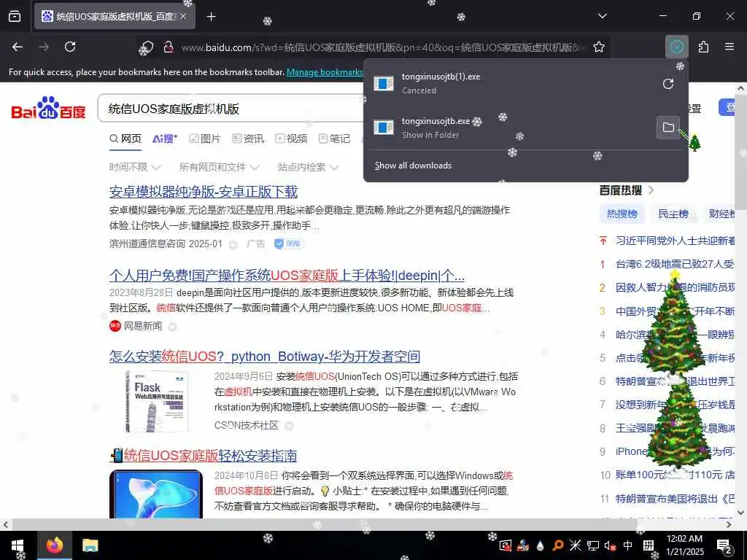747x560 pixels.
Task: Open 统信UOS家庭版轻松安装指南 result
Action: [204, 455]
